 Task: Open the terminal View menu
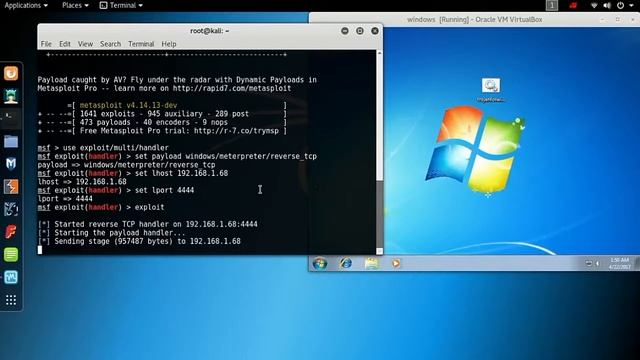(85, 44)
